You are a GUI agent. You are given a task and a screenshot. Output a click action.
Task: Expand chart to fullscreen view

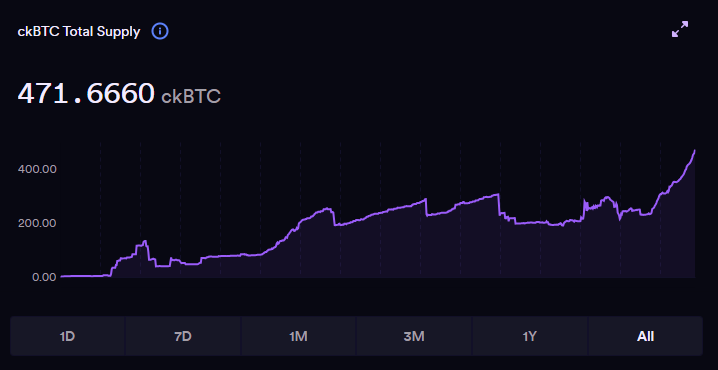pos(680,29)
